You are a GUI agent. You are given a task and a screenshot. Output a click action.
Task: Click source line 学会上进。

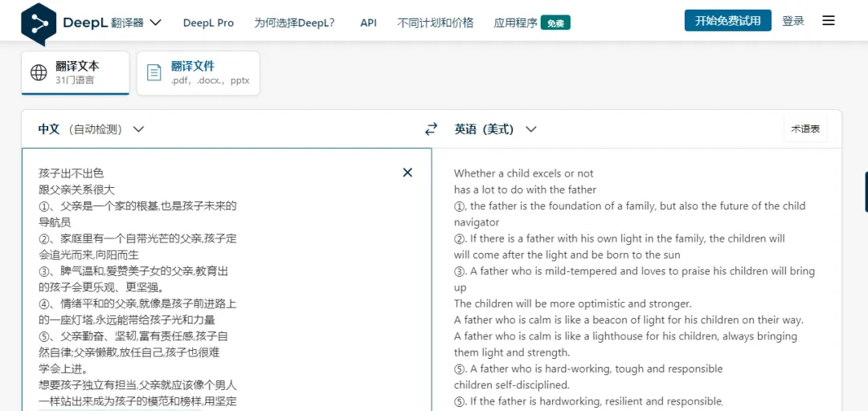63,369
